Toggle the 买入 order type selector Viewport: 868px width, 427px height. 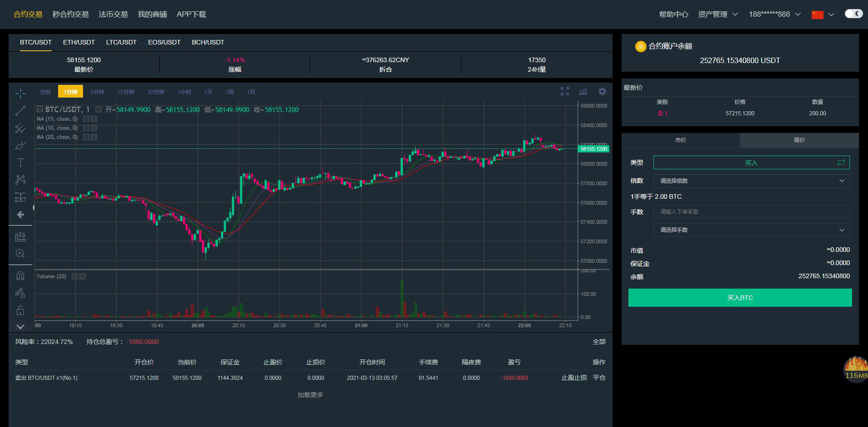pyautogui.click(x=751, y=162)
